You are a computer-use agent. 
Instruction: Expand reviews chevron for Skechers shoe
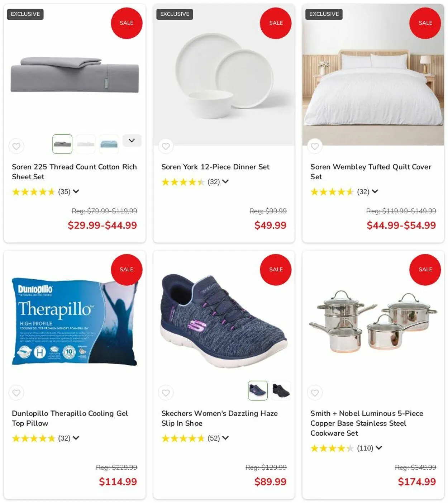(225, 438)
